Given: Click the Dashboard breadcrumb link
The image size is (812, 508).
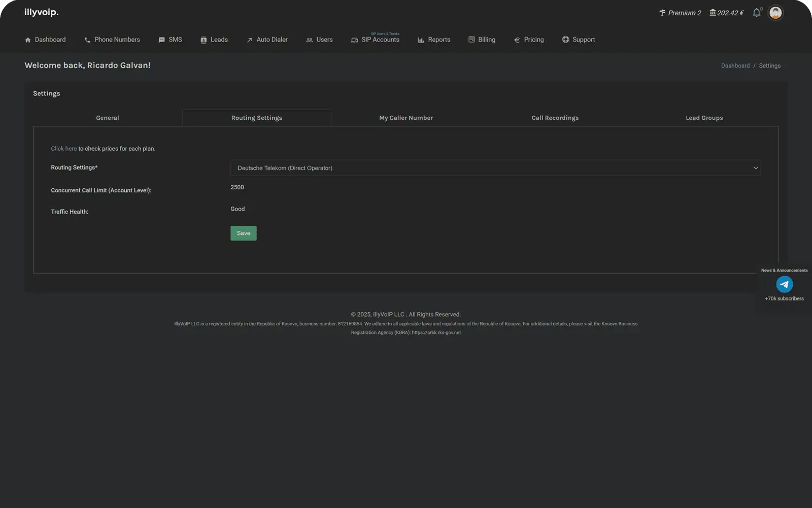Looking at the screenshot, I should tap(735, 66).
